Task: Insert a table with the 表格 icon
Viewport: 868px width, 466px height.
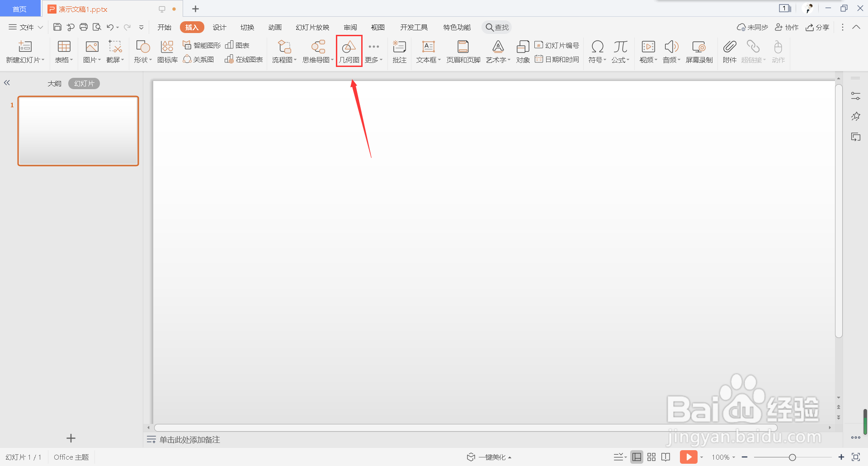Action: click(x=64, y=47)
